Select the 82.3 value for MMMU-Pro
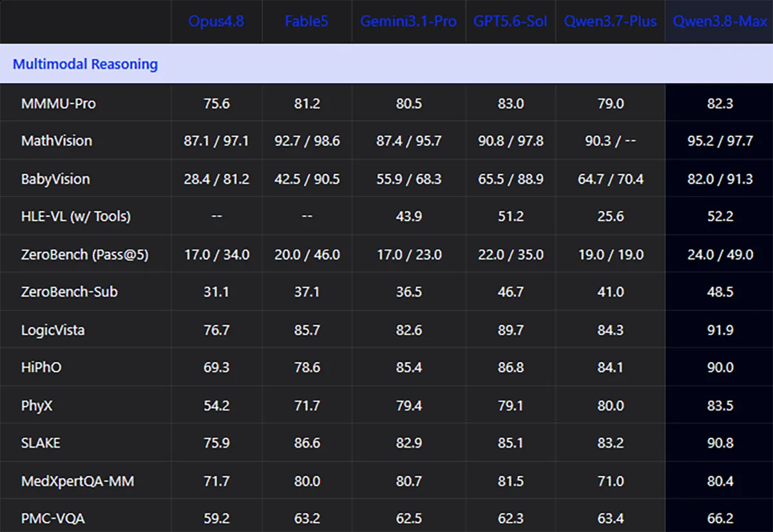This screenshot has height=532, width=773. pos(720,103)
